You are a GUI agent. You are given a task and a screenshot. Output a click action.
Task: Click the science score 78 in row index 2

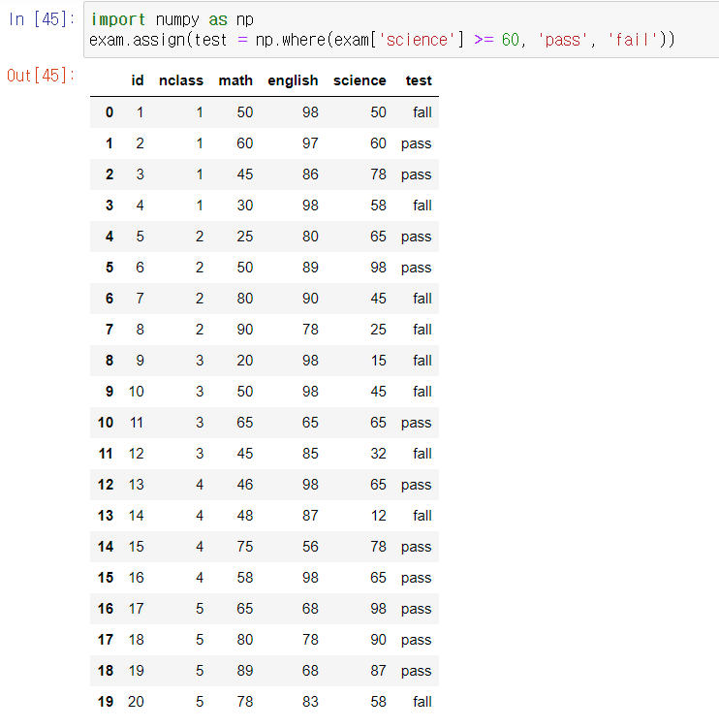[x=378, y=174]
